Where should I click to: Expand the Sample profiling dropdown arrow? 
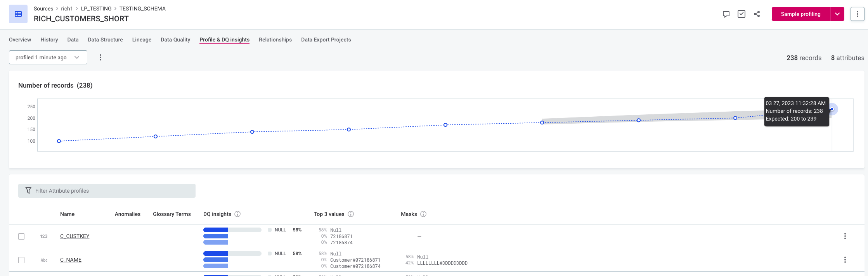tap(837, 14)
